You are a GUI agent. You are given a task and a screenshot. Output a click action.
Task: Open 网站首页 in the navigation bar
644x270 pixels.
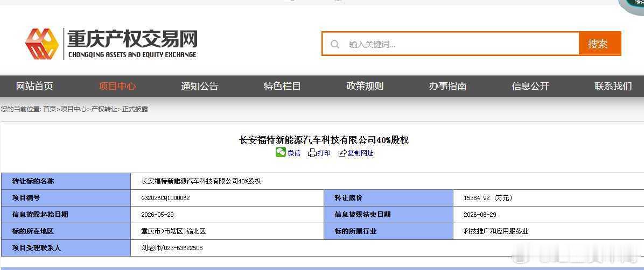point(34,86)
